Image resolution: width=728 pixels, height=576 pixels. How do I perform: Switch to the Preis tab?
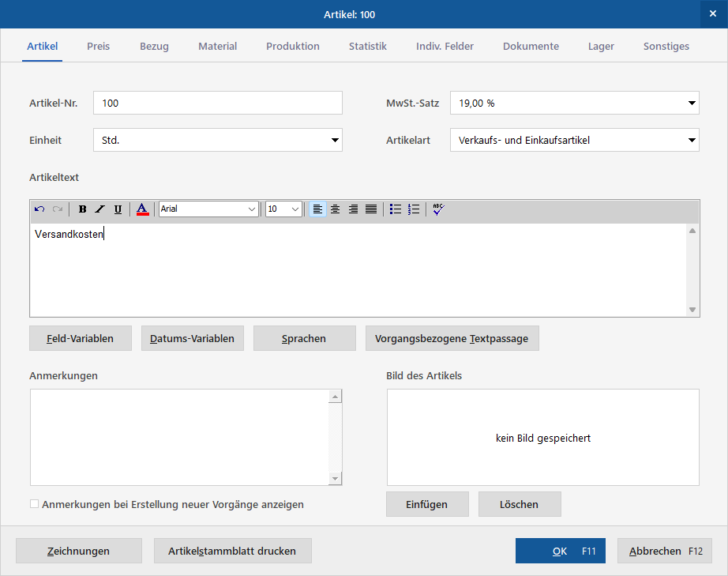point(99,46)
